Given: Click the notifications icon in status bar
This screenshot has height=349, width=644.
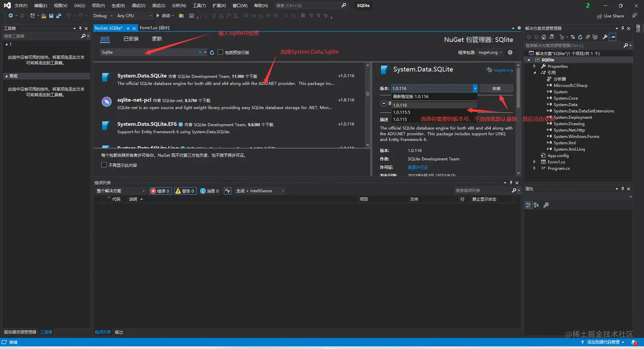Looking at the screenshot, I should 634,342.
